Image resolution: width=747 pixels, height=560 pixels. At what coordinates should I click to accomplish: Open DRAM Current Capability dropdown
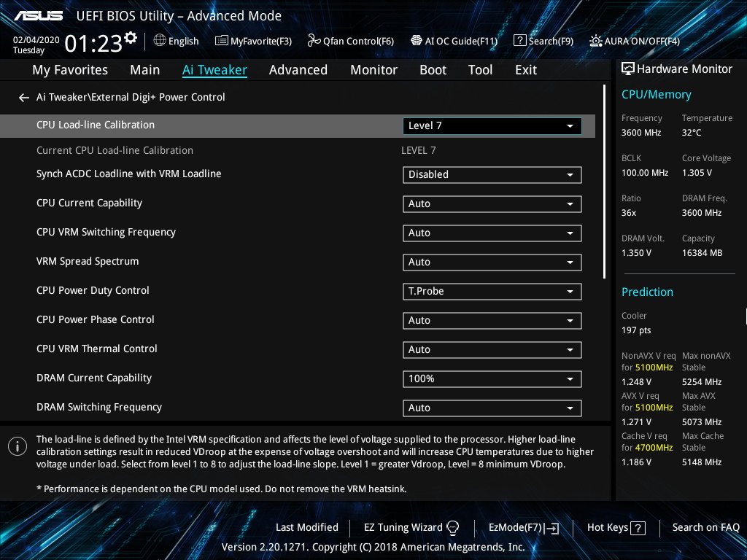(492, 379)
